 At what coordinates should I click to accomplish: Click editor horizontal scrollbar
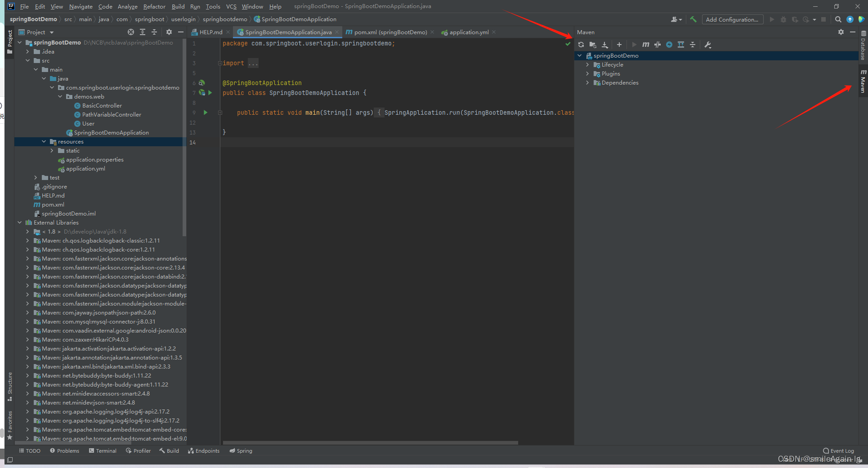pos(370,443)
